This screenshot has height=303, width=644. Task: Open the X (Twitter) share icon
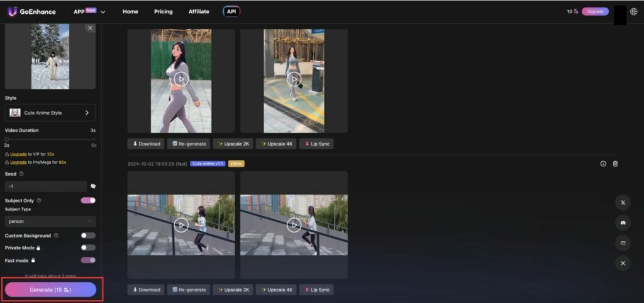point(623,203)
